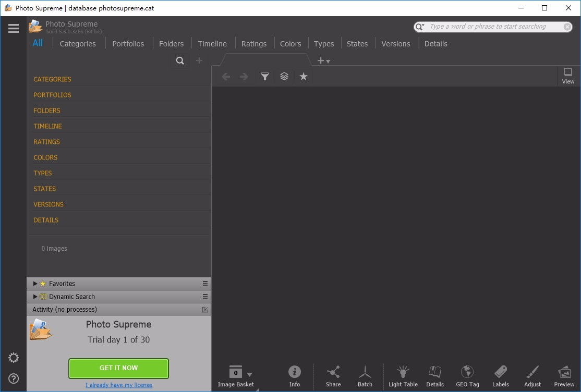Switch to the Colors tab
Image resolution: width=581 pixels, height=392 pixels.
pyautogui.click(x=290, y=44)
